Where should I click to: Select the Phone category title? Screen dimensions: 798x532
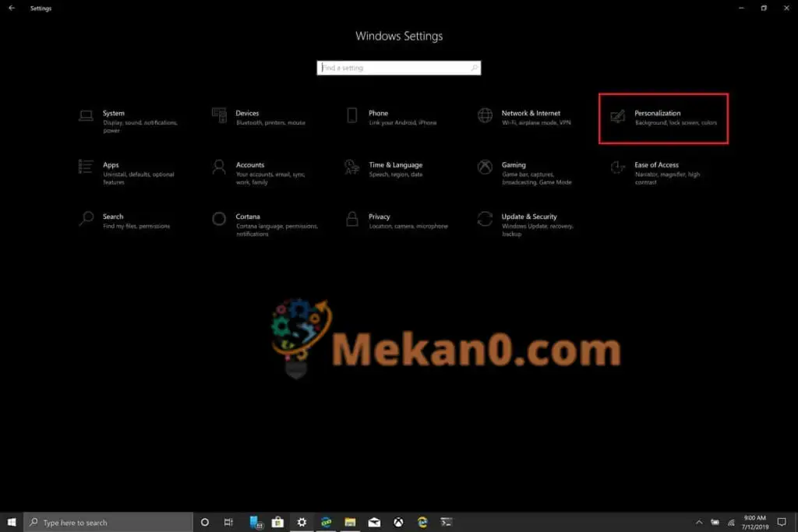[378, 113]
